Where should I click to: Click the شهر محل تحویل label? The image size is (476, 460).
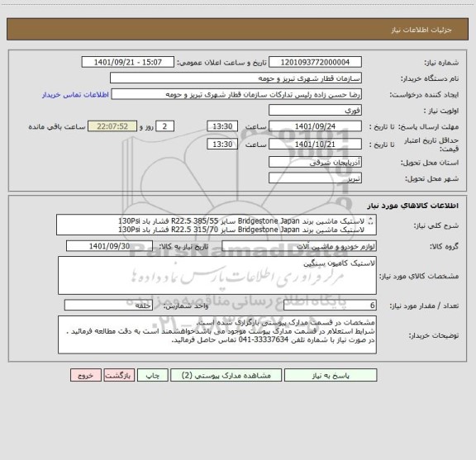(431, 178)
